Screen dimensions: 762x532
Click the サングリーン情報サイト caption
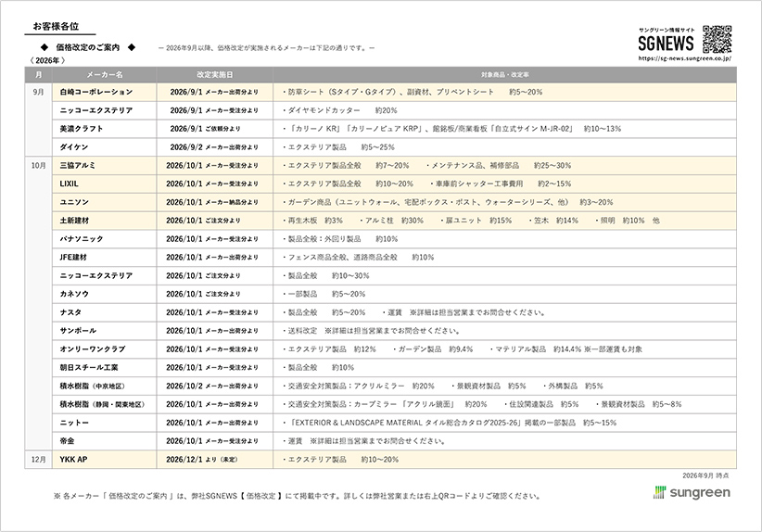667,31
